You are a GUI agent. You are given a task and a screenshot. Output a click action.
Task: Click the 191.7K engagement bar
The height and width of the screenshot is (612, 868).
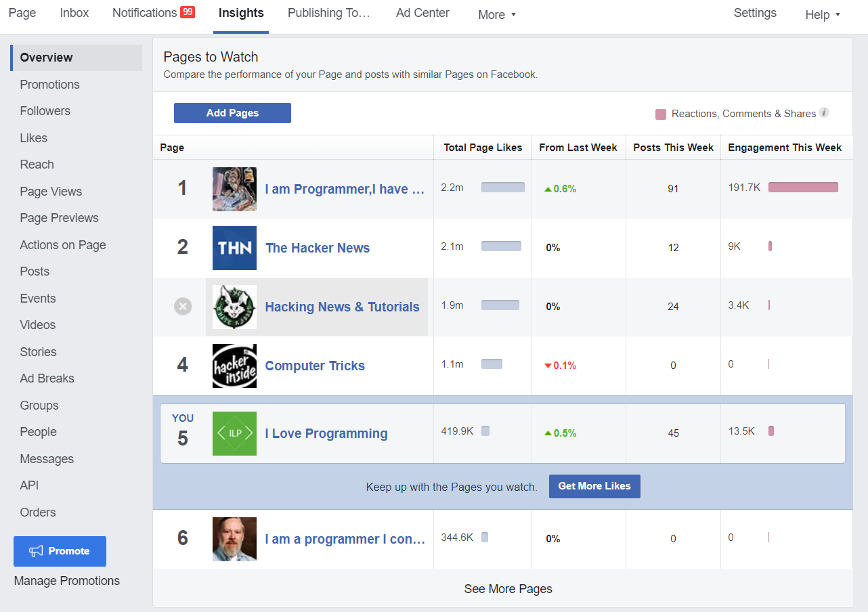tap(803, 188)
